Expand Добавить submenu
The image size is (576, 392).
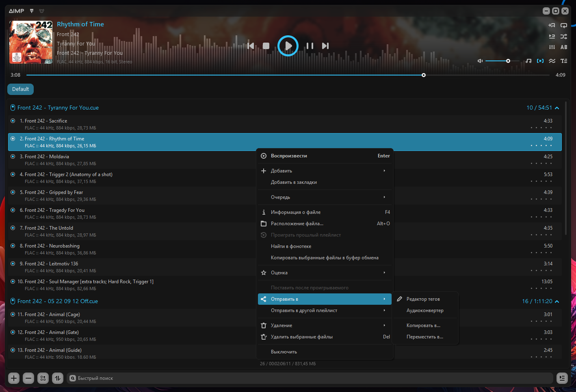[x=325, y=171]
